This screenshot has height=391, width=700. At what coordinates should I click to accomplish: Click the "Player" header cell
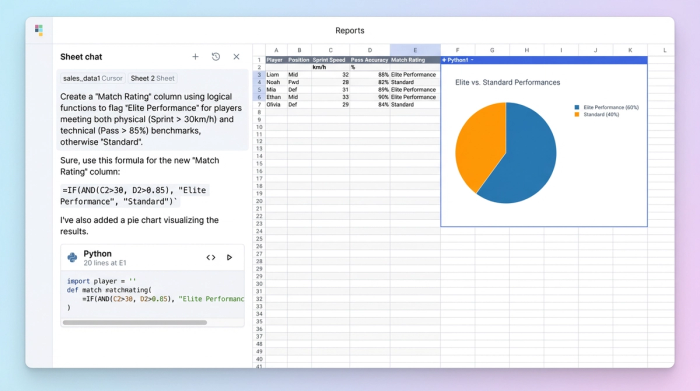click(x=276, y=60)
